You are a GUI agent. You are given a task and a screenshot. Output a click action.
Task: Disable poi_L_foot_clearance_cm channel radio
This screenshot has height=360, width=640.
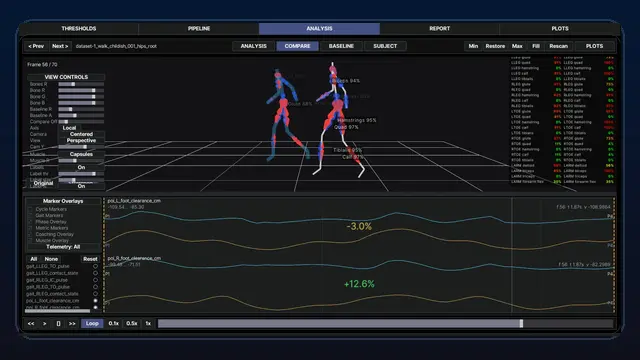[x=96, y=301]
